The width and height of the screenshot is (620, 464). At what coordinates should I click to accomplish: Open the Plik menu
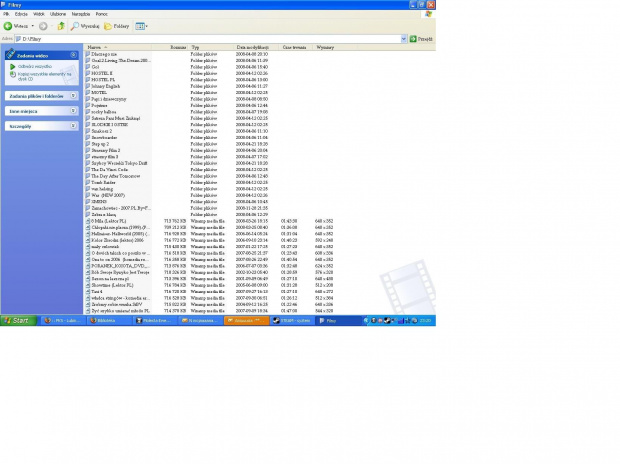click(6, 14)
